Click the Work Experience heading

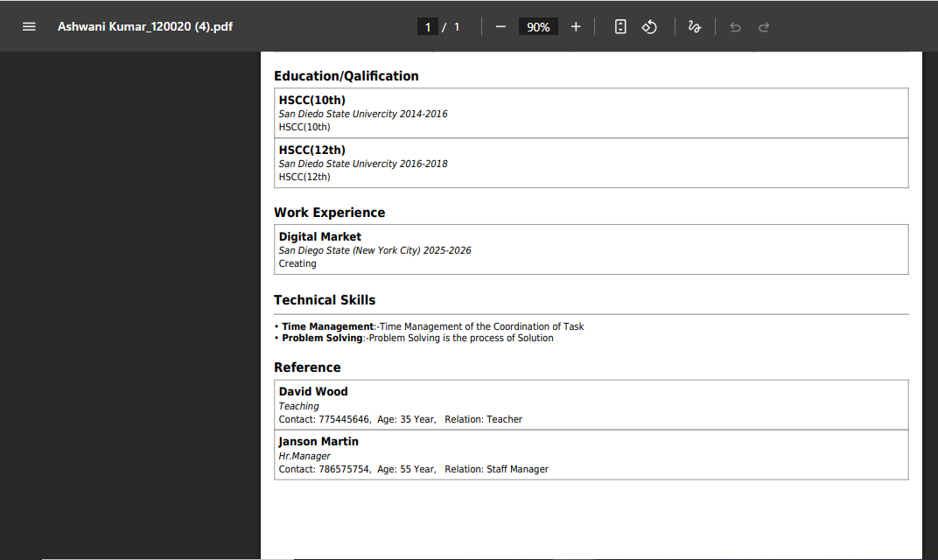pyautogui.click(x=329, y=213)
